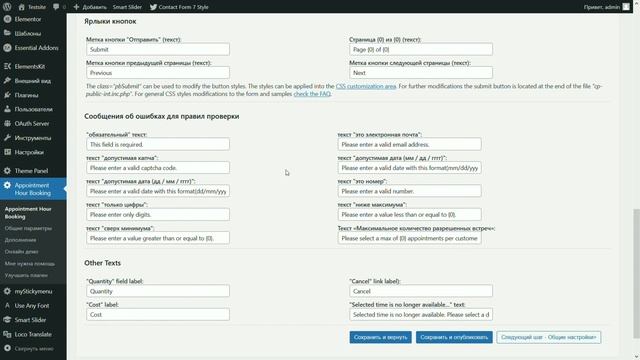The image size is (640, 360).
Task: Click the OAuth Server icon
Action: [x=7, y=124]
